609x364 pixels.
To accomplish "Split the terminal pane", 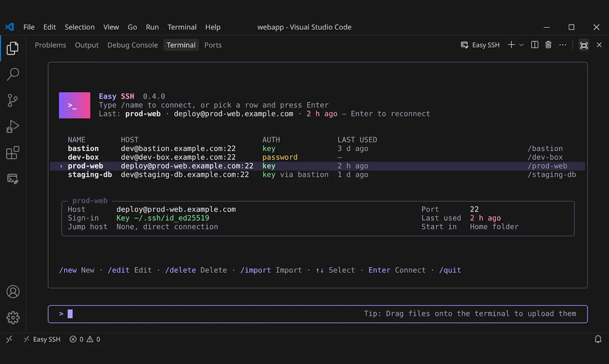I will [x=535, y=45].
